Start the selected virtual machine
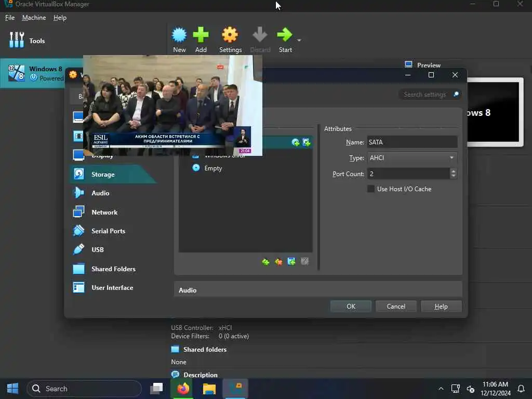This screenshot has height=399, width=532. click(x=285, y=39)
